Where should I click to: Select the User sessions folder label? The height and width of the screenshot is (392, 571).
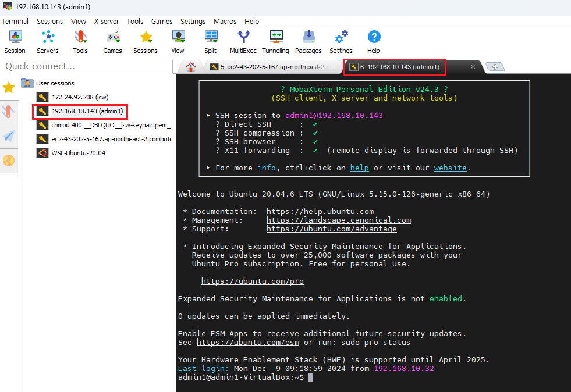tap(55, 83)
